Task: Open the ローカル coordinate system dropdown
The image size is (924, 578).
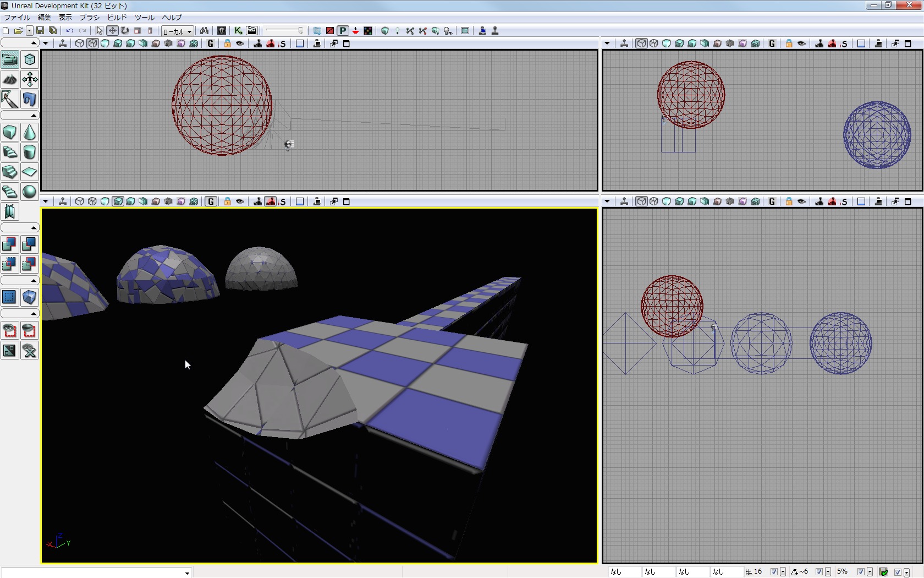Action: coord(177,31)
